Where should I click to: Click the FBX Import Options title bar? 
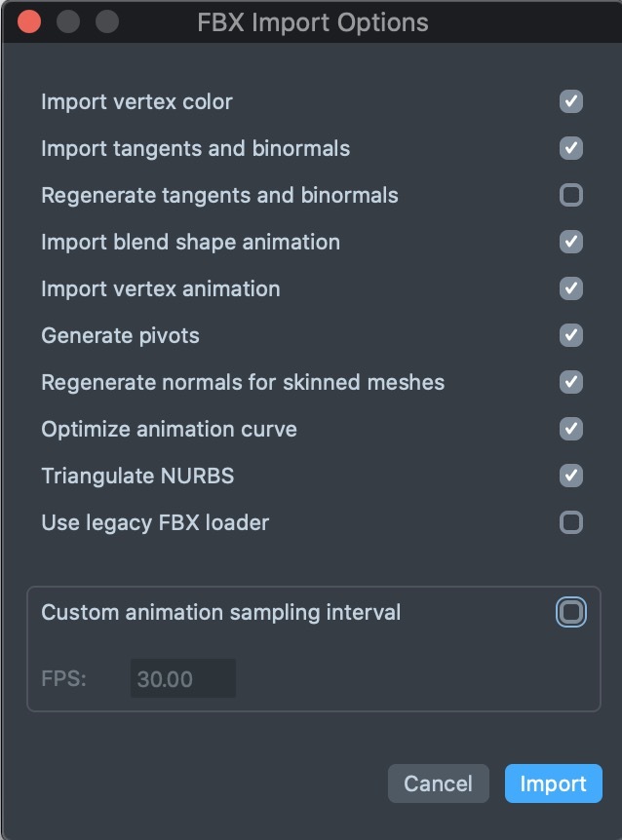click(312, 21)
